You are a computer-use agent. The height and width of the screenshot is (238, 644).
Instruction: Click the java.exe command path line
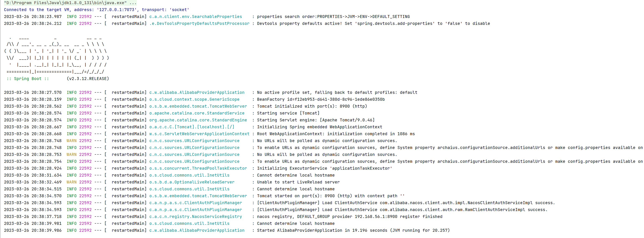pyautogui.click(x=70, y=3)
